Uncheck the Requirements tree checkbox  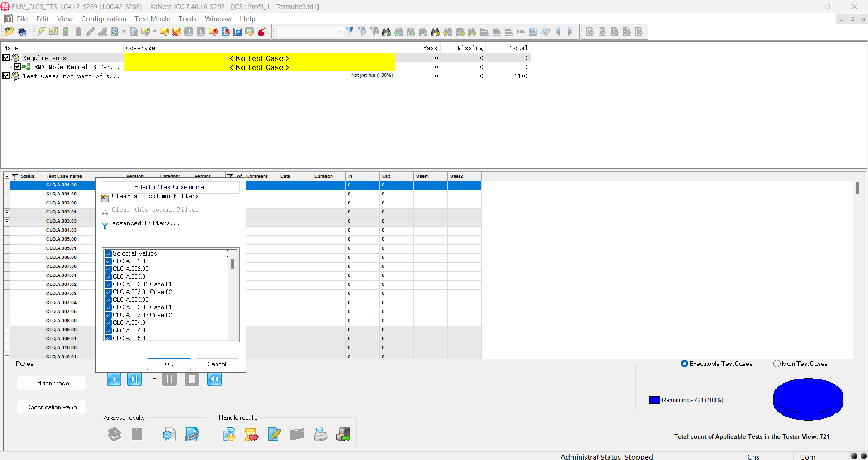(6, 57)
